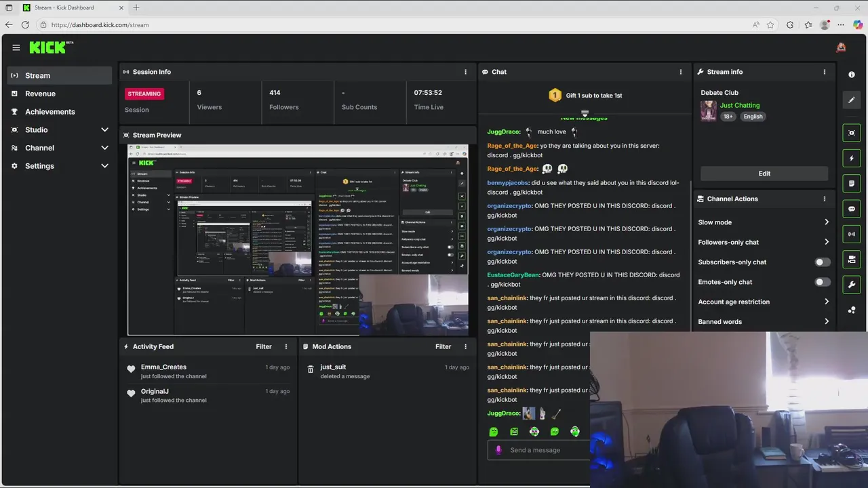
Task: Open Activity Feed three-dot menu
Action: click(286, 346)
